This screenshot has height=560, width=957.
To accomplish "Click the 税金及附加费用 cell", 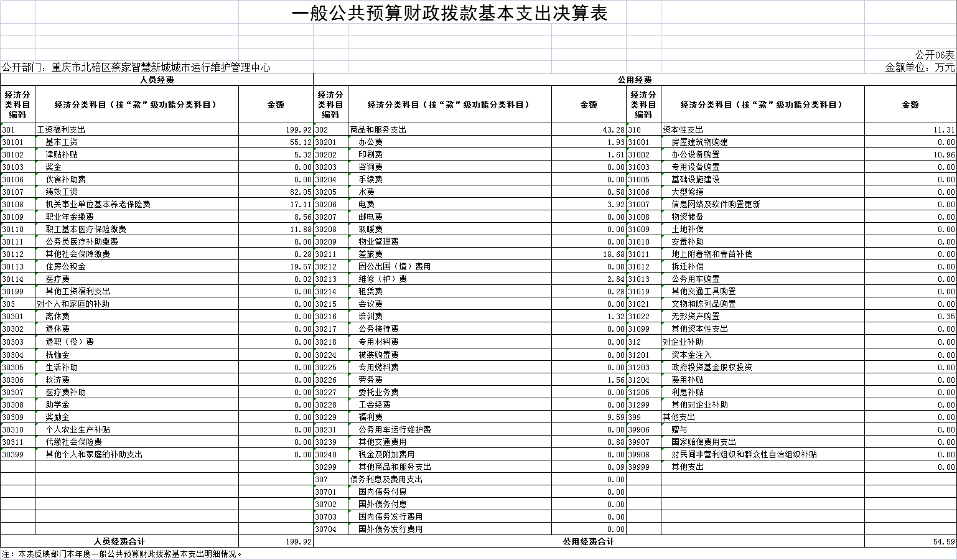I will pyautogui.click(x=450, y=454).
